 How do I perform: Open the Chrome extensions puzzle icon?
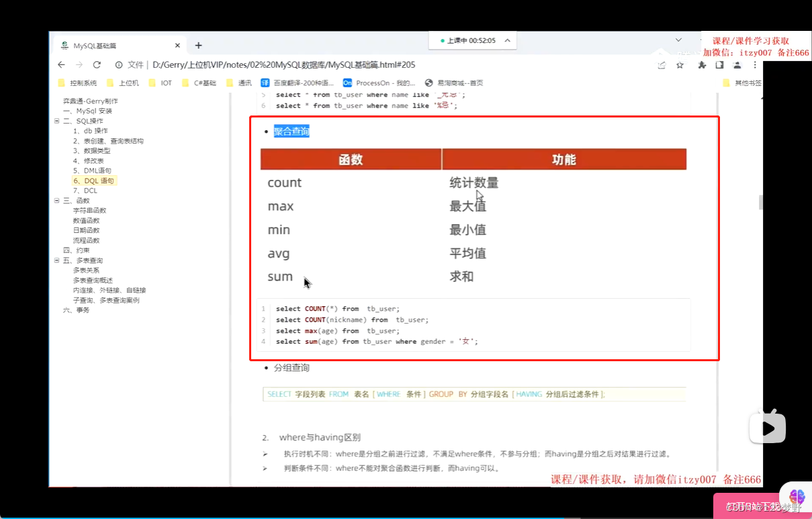[x=702, y=65]
